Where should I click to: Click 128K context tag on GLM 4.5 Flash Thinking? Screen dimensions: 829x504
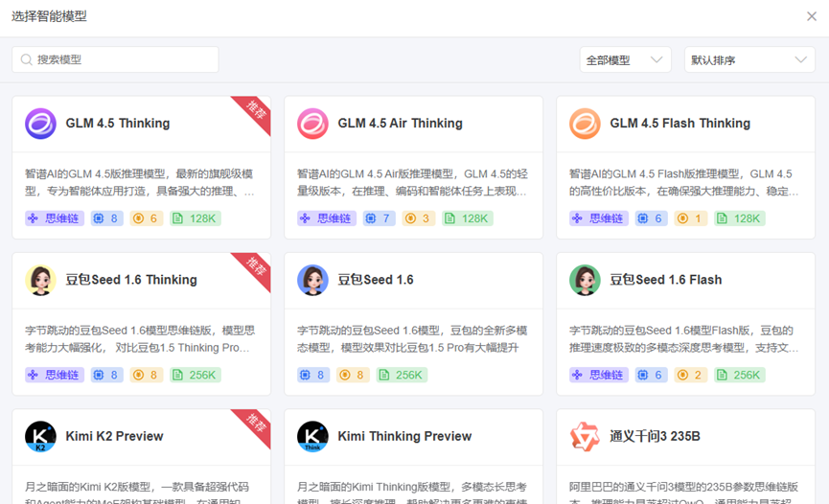740,218
